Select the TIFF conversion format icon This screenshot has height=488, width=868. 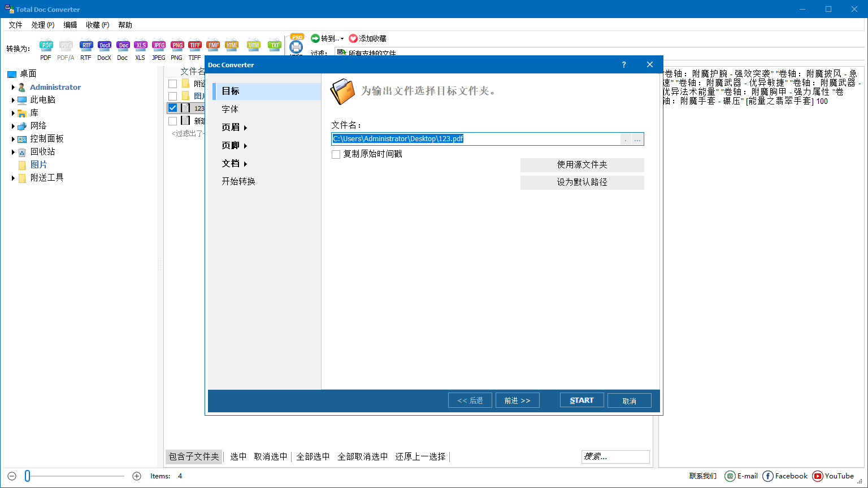(x=195, y=45)
